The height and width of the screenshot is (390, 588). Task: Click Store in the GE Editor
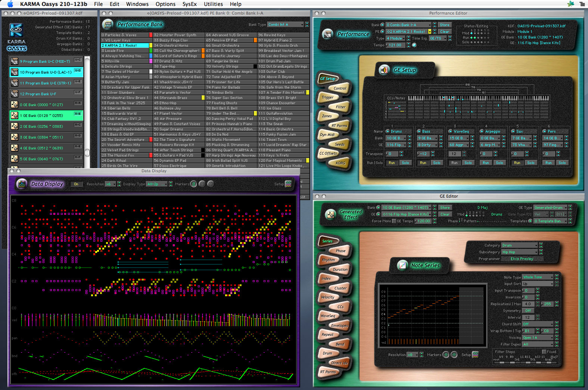[445, 207]
